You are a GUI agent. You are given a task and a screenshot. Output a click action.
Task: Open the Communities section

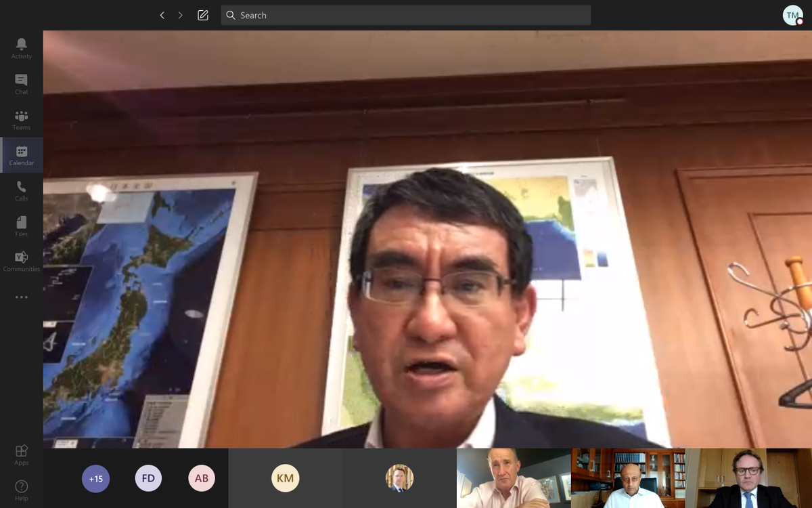click(x=21, y=261)
